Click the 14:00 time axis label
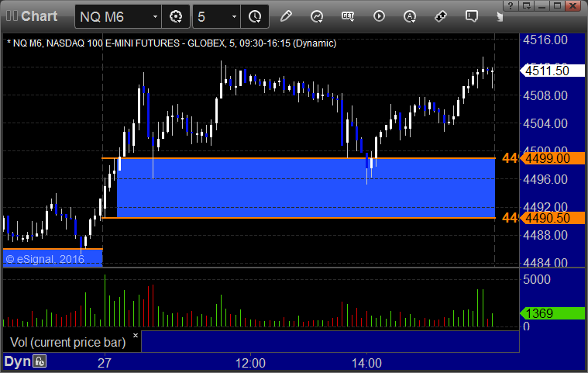 pos(366,363)
